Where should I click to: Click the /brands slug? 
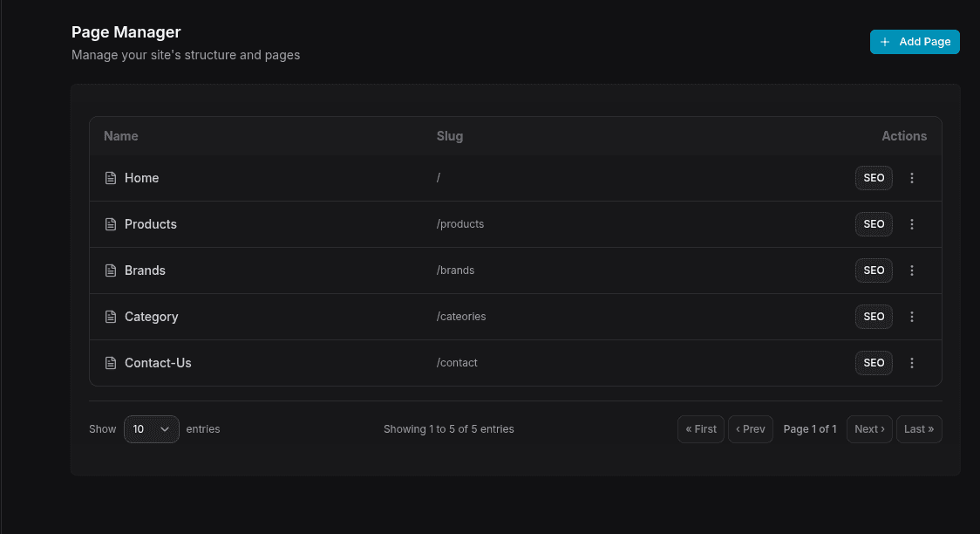tap(456, 270)
